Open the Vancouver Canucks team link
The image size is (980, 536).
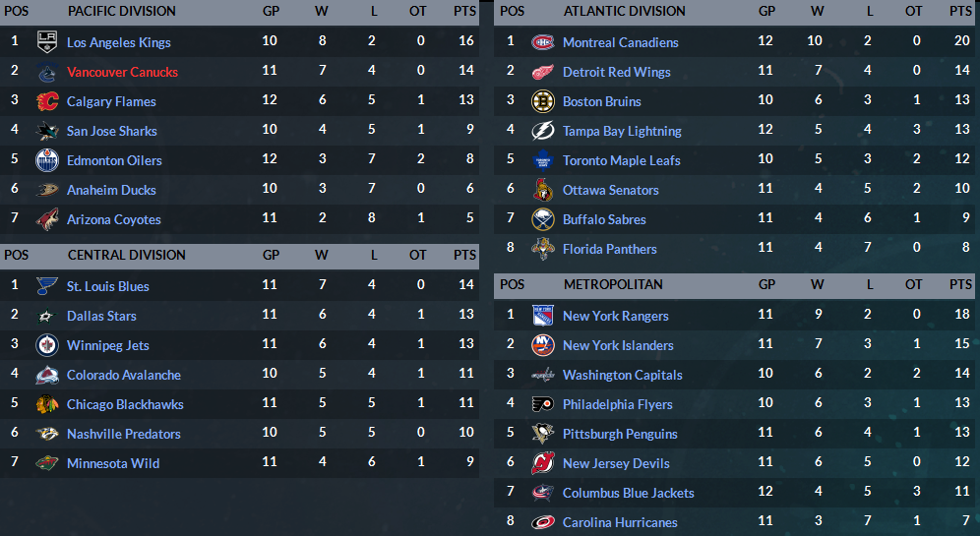pyautogui.click(x=122, y=72)
